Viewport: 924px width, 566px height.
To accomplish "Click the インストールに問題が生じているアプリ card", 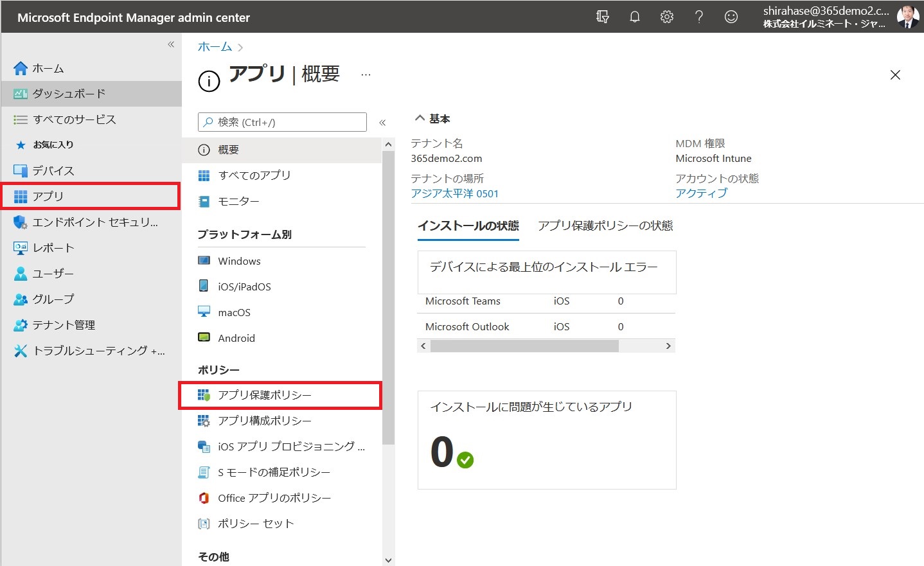I will pos(547,440).
